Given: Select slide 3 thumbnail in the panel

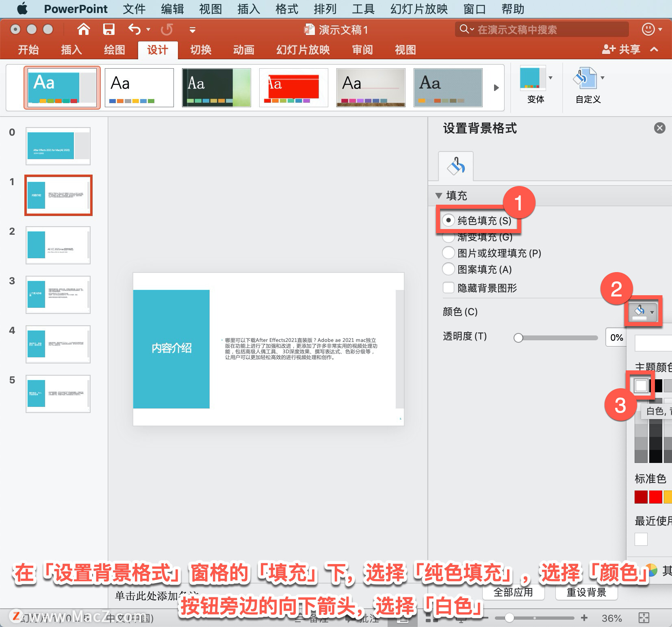Looking at the screenshot, I should point(58,295).
